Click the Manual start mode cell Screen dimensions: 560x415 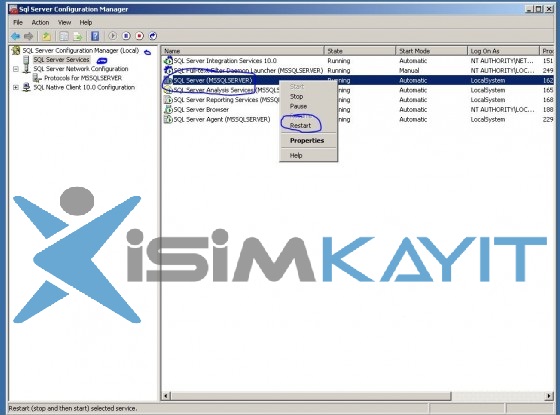coord(409,71)
